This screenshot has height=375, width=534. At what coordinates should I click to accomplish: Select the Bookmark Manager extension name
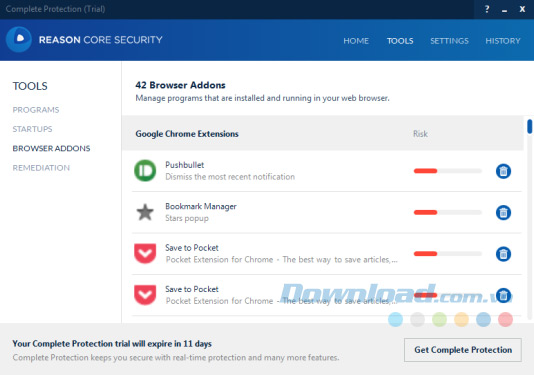(201, 206)
